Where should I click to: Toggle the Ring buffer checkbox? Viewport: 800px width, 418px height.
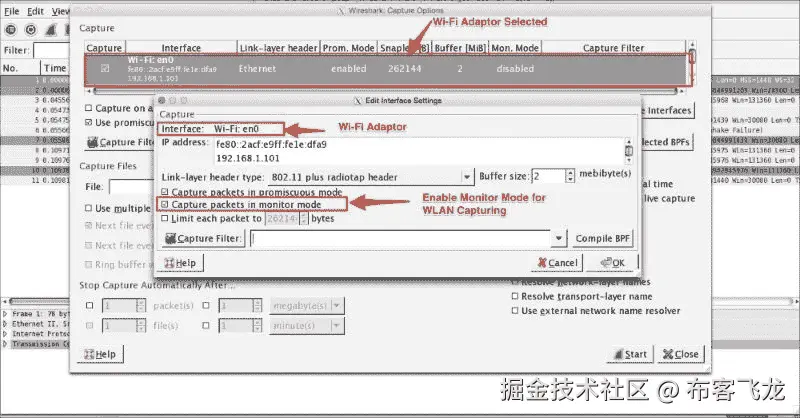tap(89, 264)
